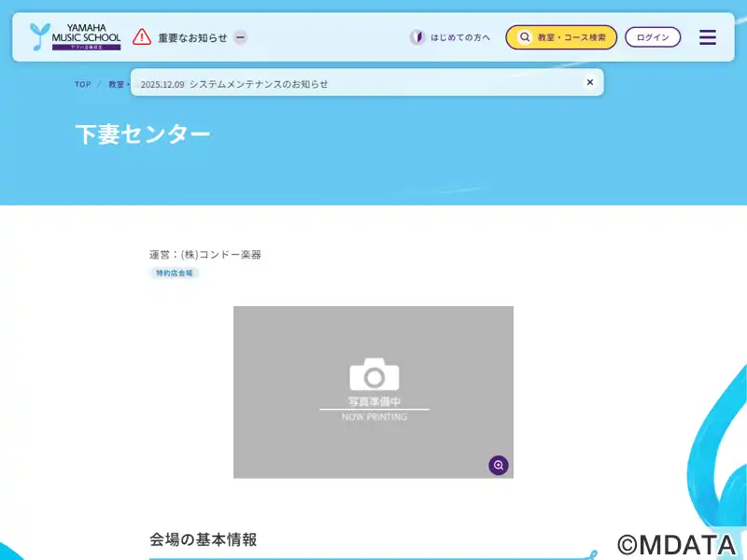Click the 2025.12.09 notice date
This screenshot has width=747, height=560.
click(x=162, y=84)
